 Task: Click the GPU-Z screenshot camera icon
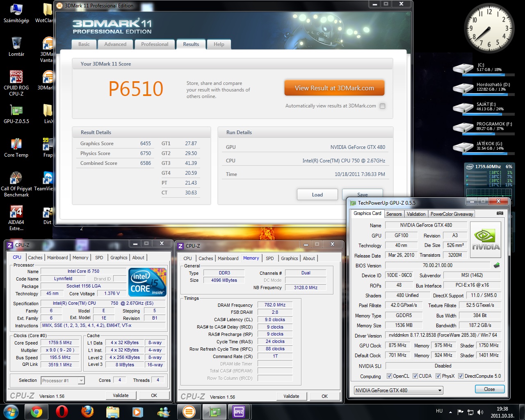click(x=500, y=213)
